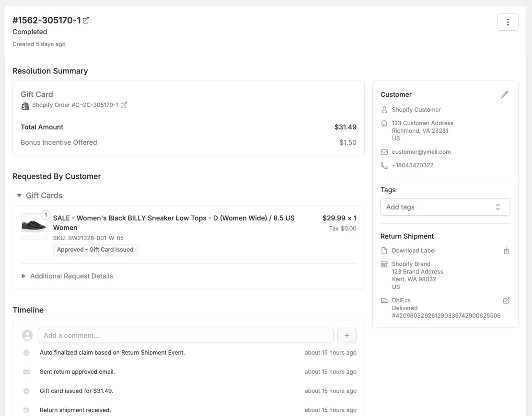Click the download label icon

pyautogui.click(x=506, y=251)
